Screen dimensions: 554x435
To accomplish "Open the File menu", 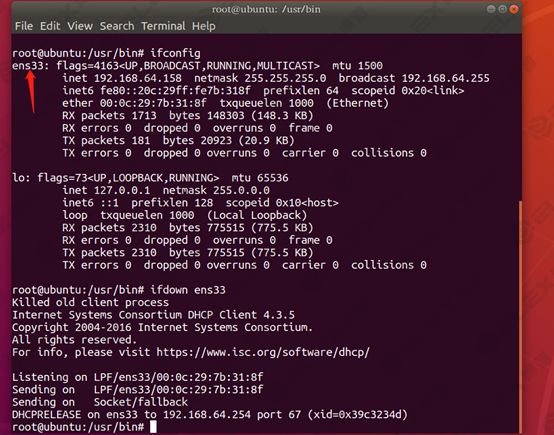I will click(x=24, y=26).
